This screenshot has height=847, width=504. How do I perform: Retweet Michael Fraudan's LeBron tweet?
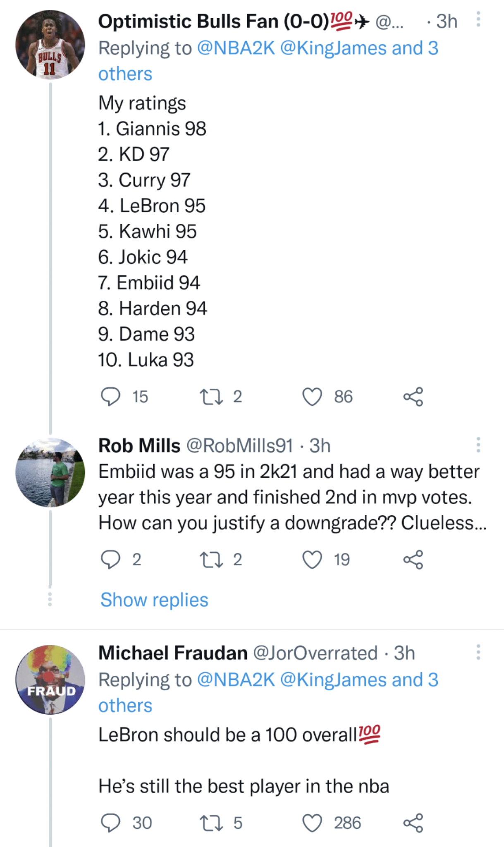tap(211, 823)
